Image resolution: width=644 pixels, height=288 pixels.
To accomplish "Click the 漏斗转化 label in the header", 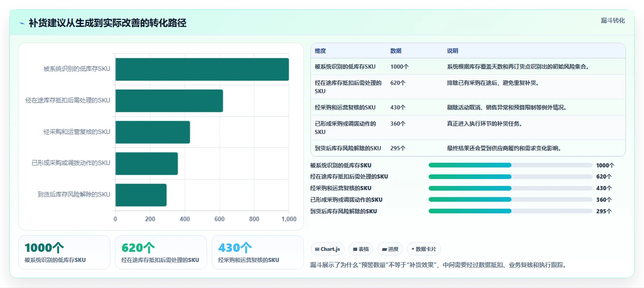I will [x=612, y=21].
